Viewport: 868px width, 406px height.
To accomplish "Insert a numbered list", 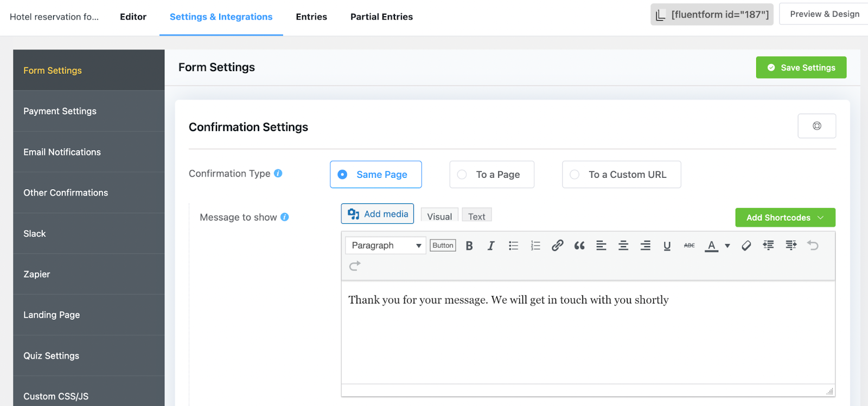I will 535,246.
